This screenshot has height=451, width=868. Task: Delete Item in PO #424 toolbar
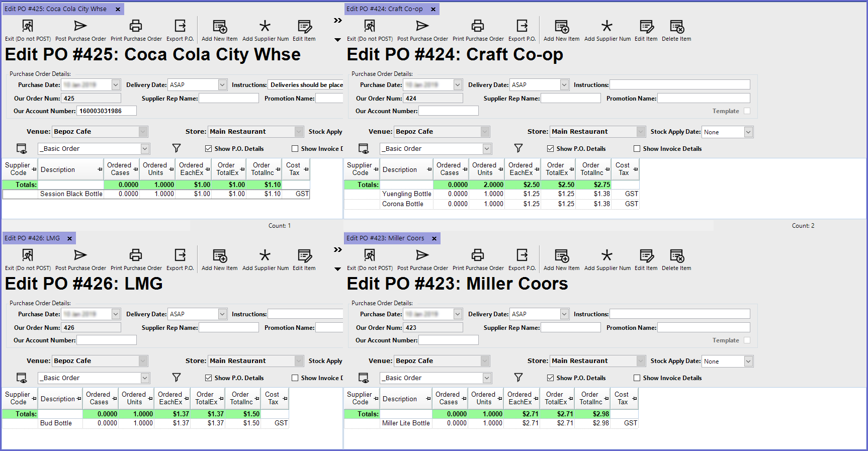click(676, 31)
